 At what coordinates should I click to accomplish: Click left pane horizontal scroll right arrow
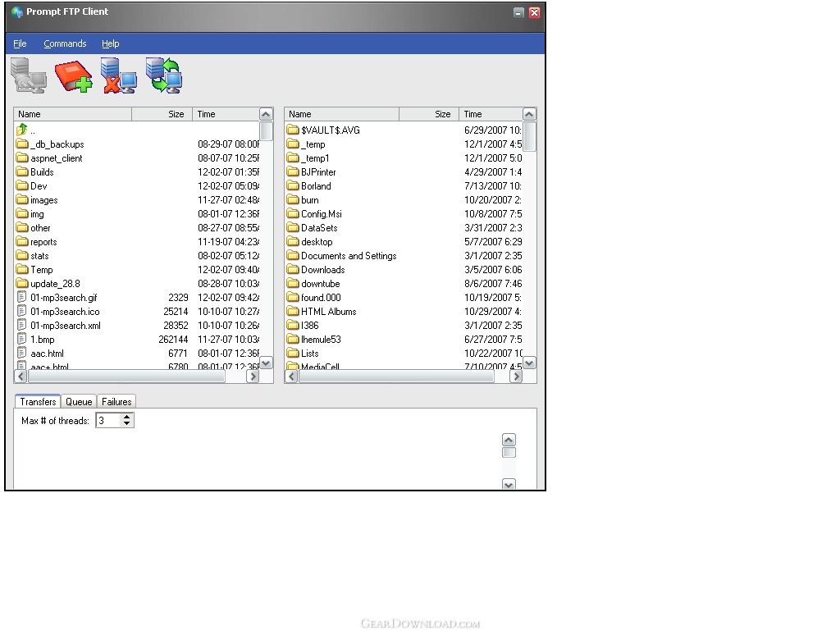(x=253, y=377)
